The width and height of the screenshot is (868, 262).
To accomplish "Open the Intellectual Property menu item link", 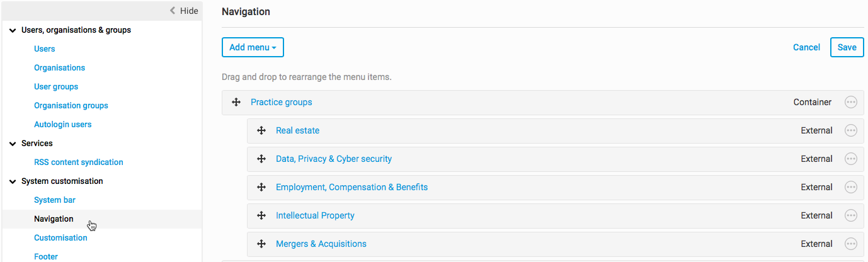I will tap(315, 215).
